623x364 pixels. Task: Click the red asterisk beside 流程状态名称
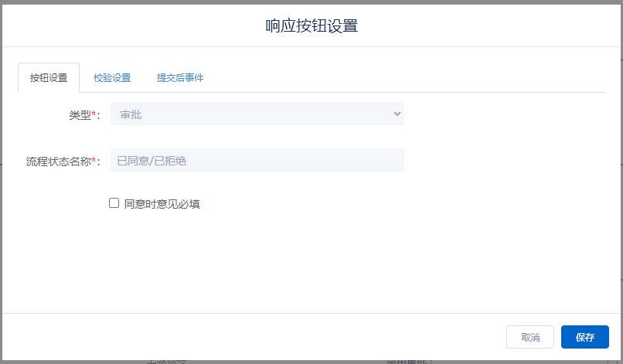[94, 161]
